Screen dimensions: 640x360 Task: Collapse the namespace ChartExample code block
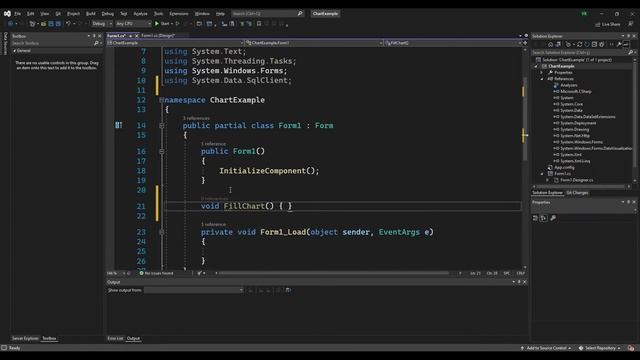(162, 100)
